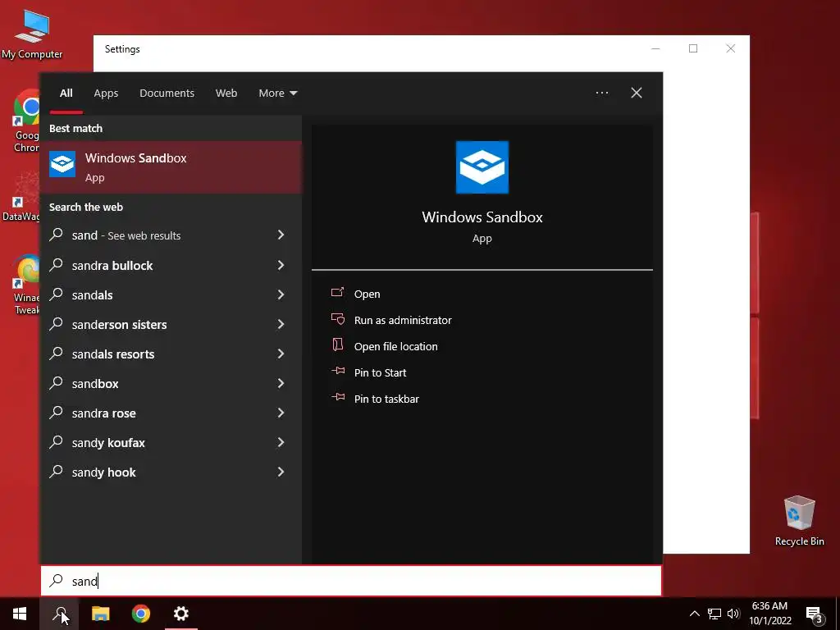Click the Pin to taskbar pin icon
The height and width of the screenshot is (630, 840).
[337, 397]
